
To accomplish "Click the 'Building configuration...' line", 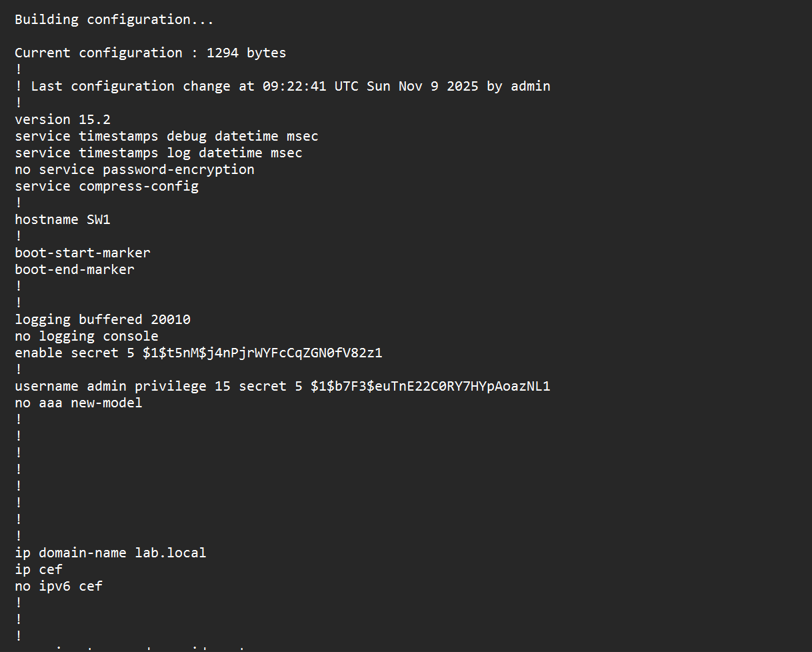I will tap(114, 19).
